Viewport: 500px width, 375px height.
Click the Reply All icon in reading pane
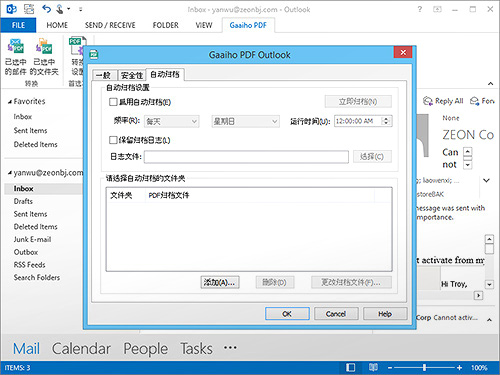(428, 101)
